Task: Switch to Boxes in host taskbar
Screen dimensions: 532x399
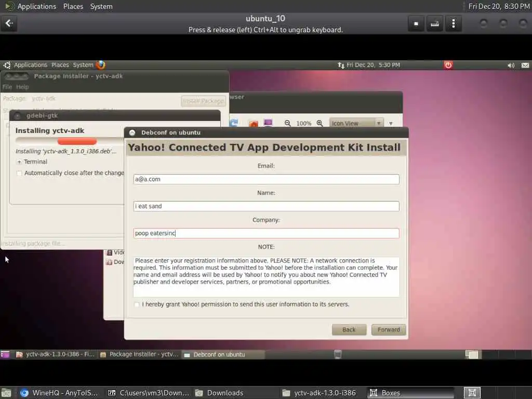Action: (410, 393)
